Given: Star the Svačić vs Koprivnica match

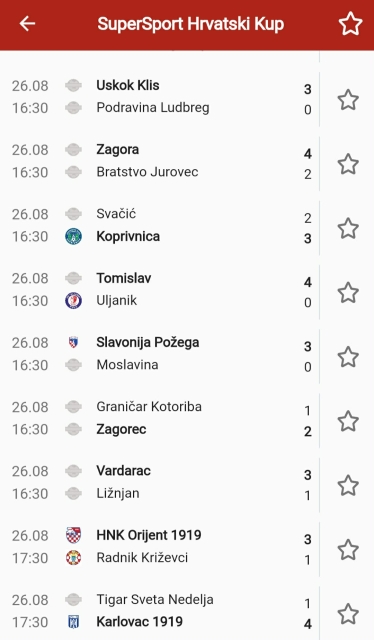Looking at the screenshot, I should pyautogui.click(x=348, y=228).
